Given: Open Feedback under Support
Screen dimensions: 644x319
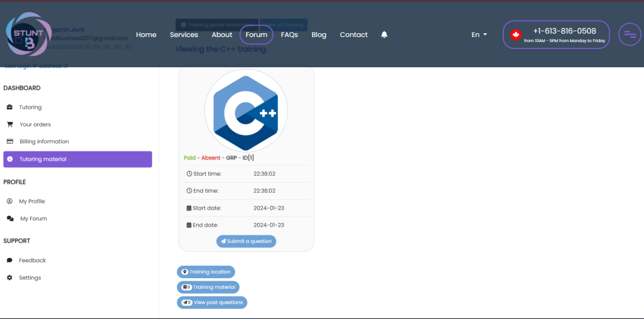Looking at the screenshot, I should (77, 261).
